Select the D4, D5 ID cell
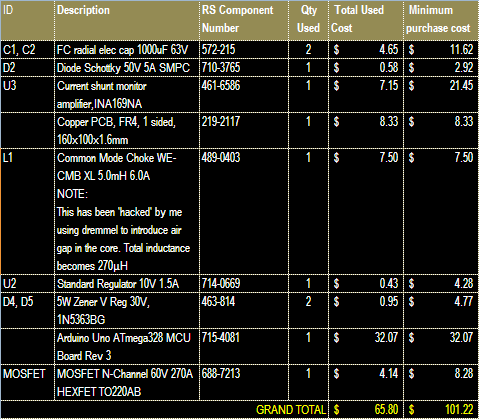The width and height of the screenshot is (479, 419). pyautogui.click(x=27, y=311)
